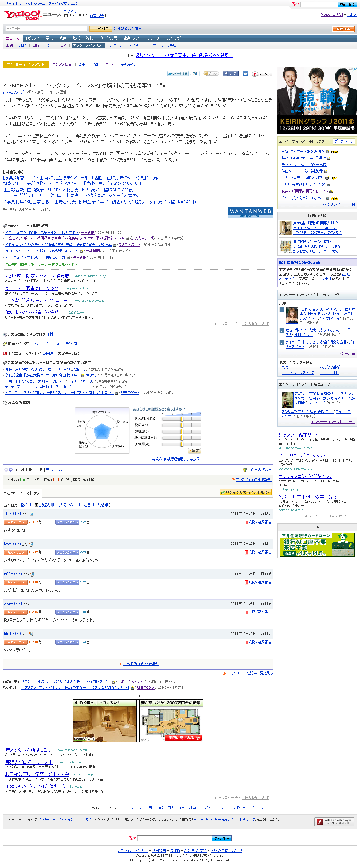Click 私はそう思わない on lov***** comment
360x868 pixels.
[x=67, y=552]
